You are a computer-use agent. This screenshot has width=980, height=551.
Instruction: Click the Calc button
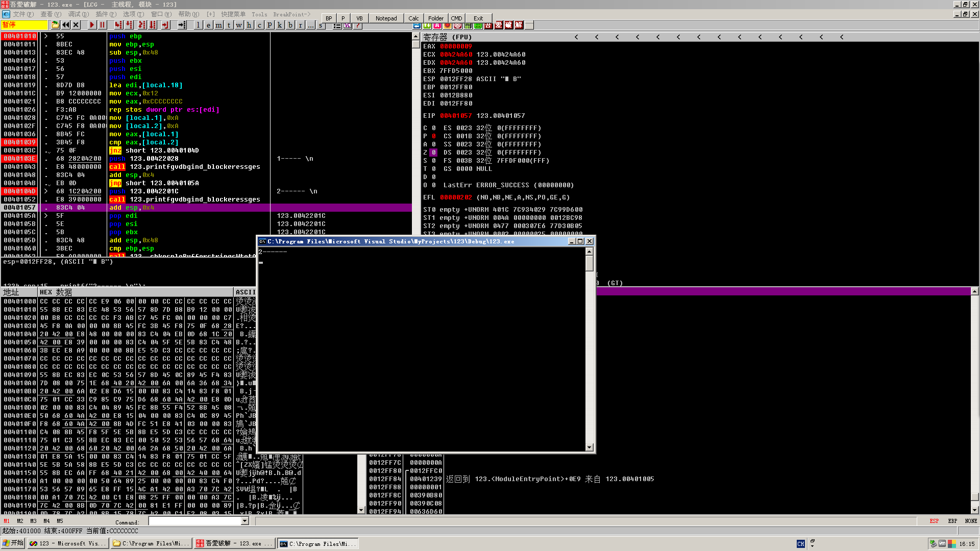(413, 18)
